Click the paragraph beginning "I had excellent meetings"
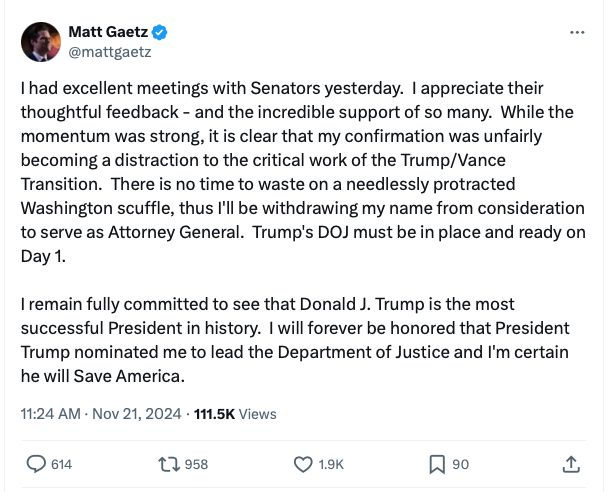The width and height of the screenshot is (613, 492). pyautogui.click(x=303, y=172)
